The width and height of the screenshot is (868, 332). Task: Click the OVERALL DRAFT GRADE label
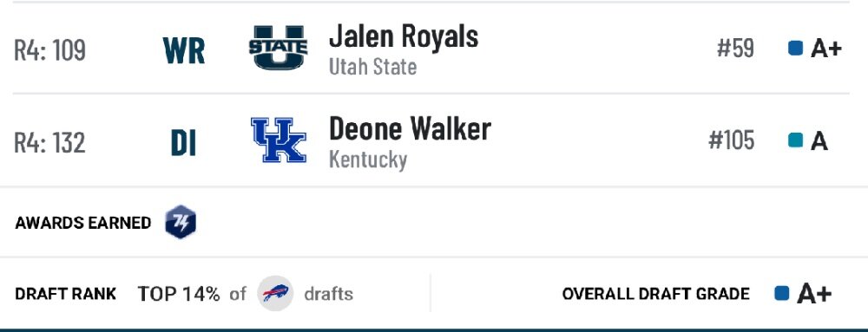click(x=656, y=294)
